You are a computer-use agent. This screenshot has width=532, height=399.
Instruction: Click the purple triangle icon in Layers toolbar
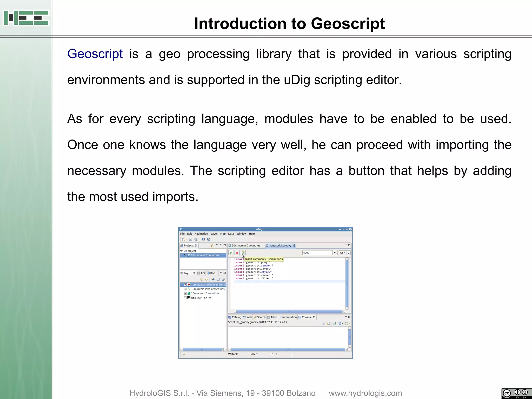[218, 280]
